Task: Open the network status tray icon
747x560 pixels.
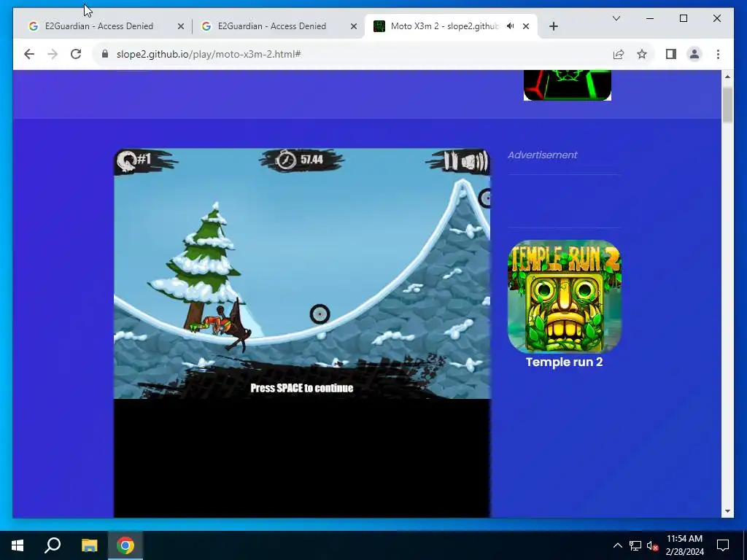Action: 635,545
